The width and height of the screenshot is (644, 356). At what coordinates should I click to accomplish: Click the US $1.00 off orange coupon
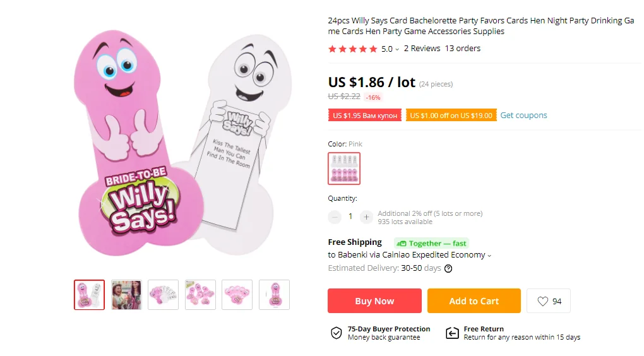451,116
